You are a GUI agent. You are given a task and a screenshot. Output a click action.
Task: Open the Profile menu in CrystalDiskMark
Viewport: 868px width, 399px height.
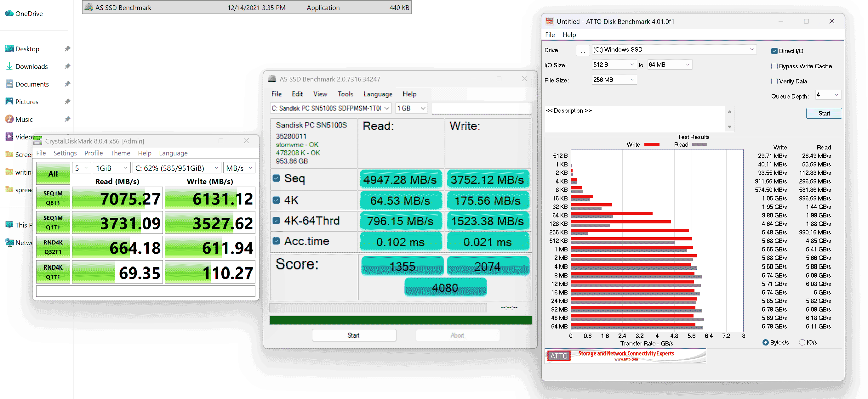coord(94,153)
